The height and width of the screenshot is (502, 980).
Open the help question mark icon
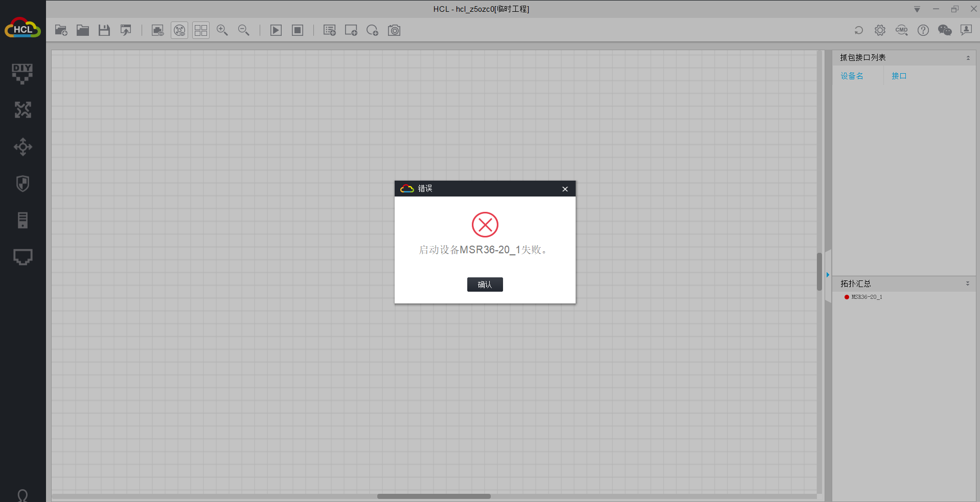pyautogui.click(x=923, y=31)
